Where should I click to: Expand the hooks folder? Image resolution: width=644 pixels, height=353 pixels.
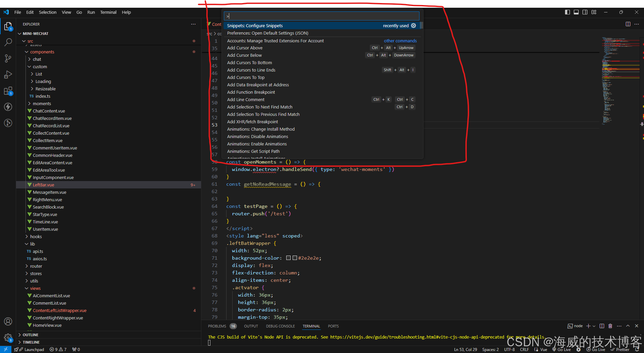tap(108, 236)
